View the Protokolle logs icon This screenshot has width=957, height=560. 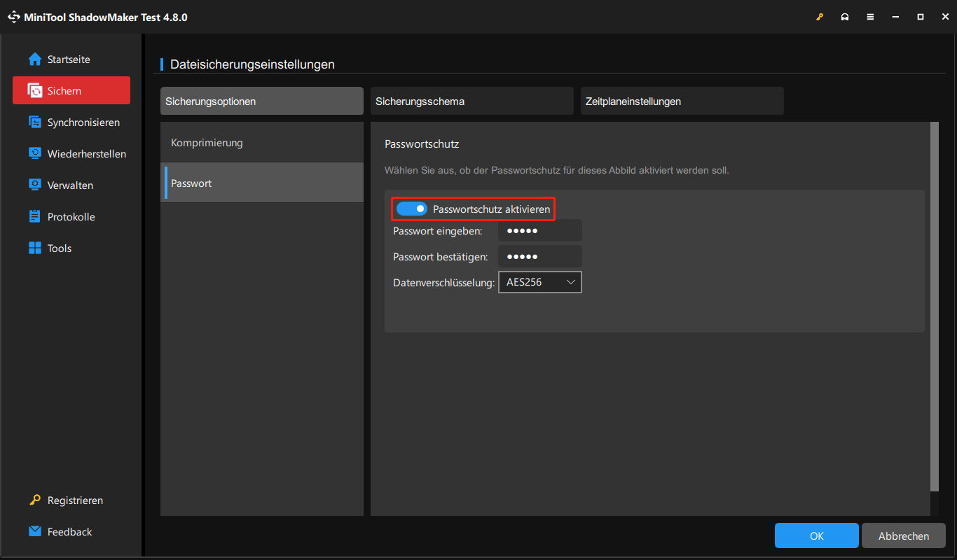tap(35, 216)
